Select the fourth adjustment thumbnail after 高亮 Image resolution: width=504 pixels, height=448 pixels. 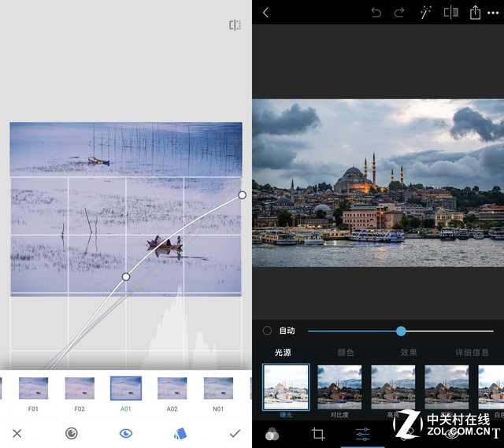tap(447, 387)
